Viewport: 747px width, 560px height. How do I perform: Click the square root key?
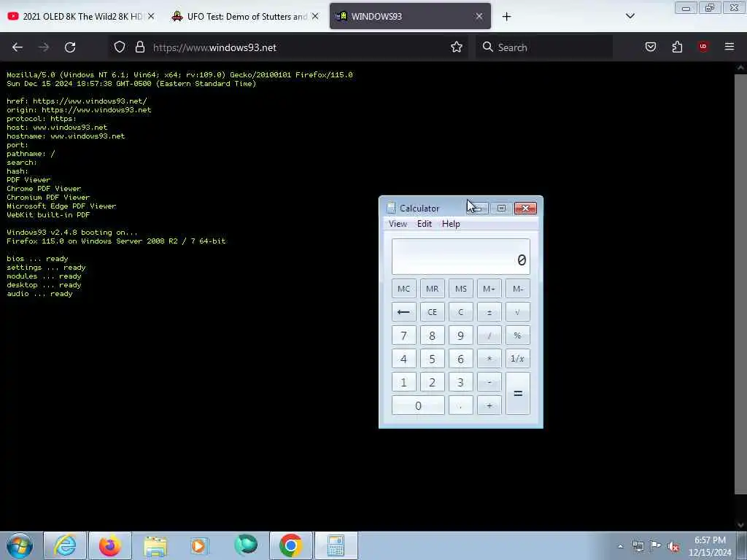518,312
